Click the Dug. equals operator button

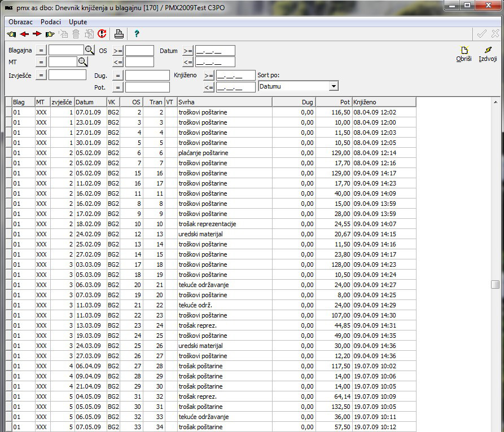click(117, 76)
